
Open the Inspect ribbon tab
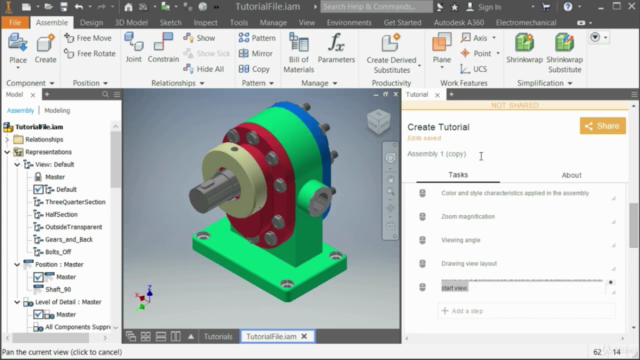tap(205, 23)
